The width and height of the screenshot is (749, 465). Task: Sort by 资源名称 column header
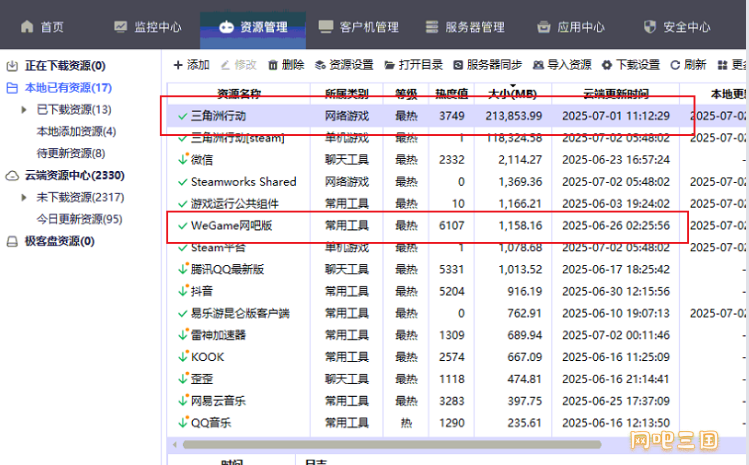click(239, 94)
